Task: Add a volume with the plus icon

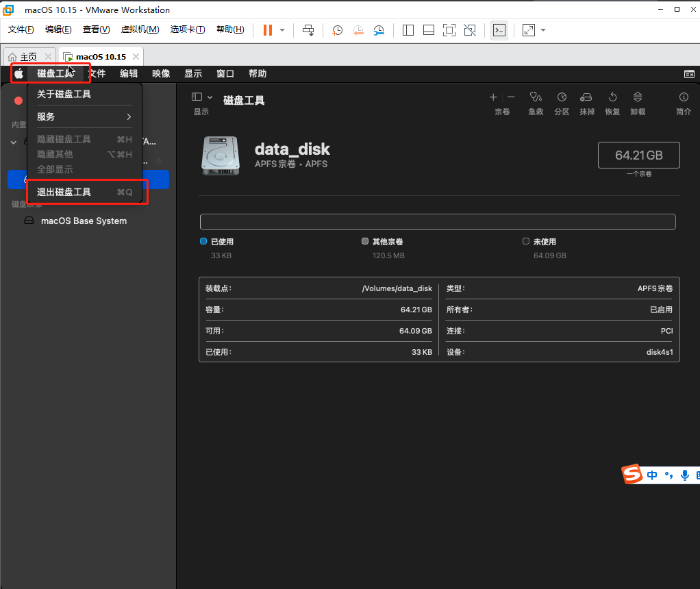Action: click(493, 97)
